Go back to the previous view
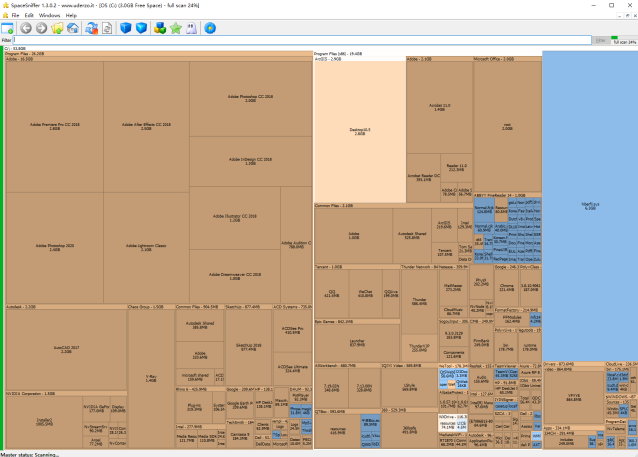This screenshot has height=457, width=638. (26, 28)
